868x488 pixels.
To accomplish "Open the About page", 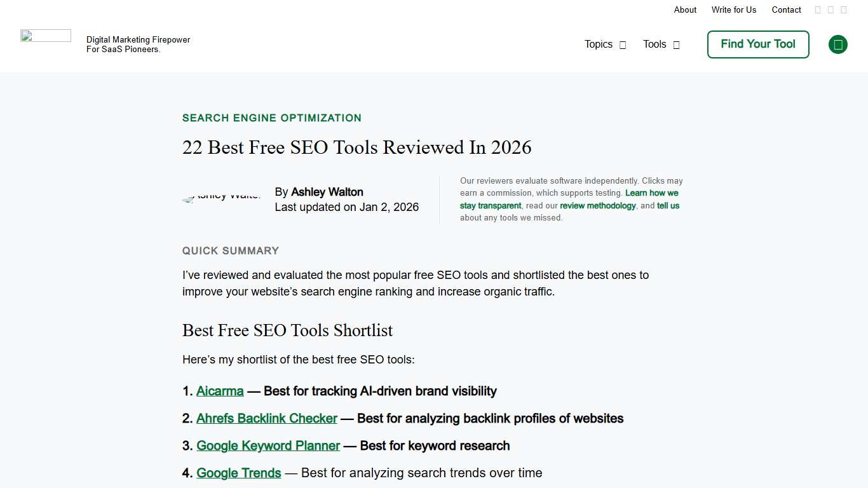I will point(685,10).
